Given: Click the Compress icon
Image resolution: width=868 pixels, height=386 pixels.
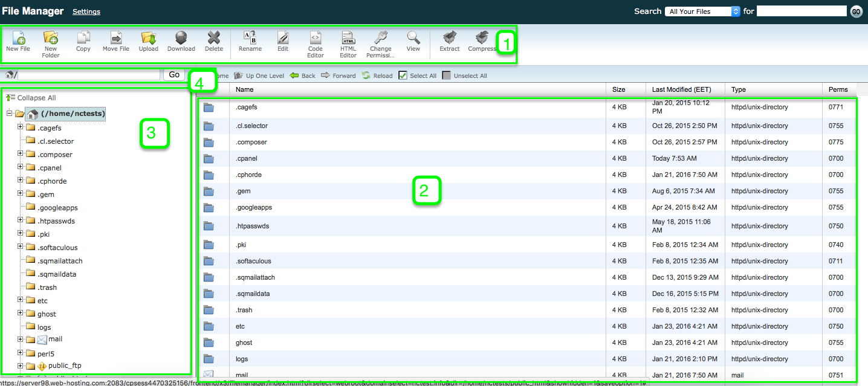Looking at the screenshot, I should pos(482,38).
